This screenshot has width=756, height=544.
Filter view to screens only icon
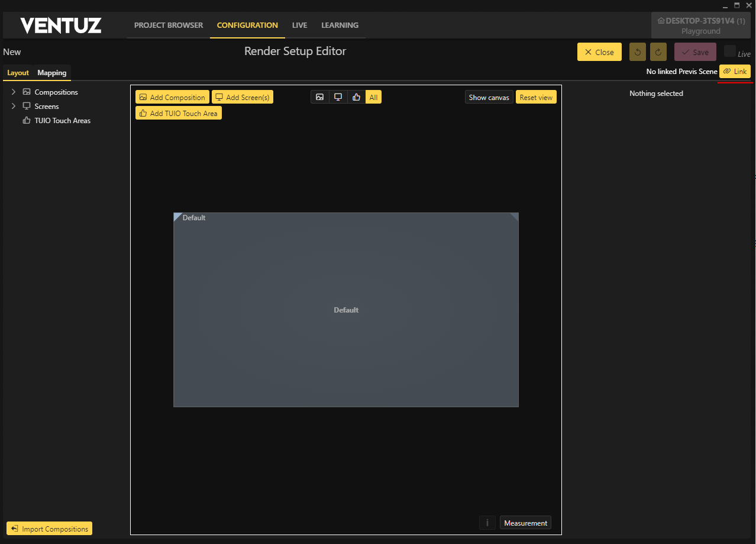338,97
